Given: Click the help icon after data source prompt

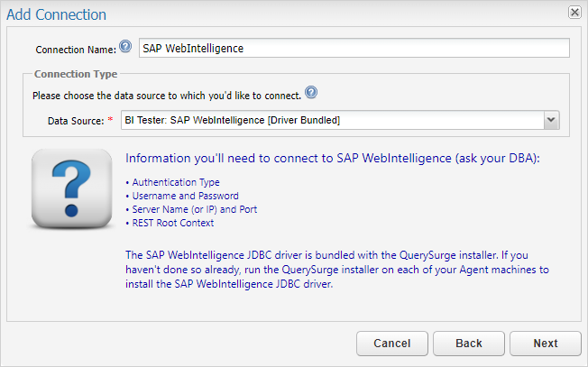Looking at the screenshot, I should coord(311,92).
